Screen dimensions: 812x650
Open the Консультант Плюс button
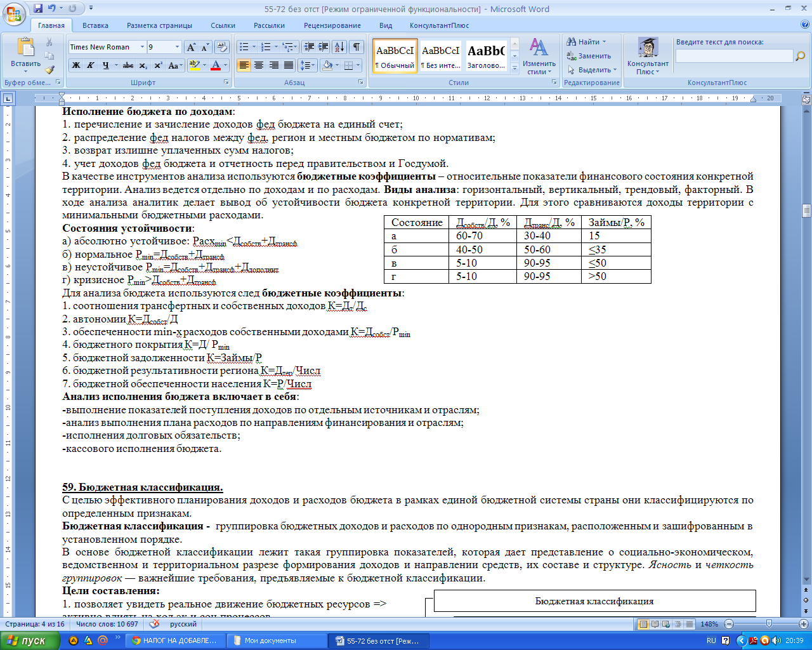[x=648, y=56]
